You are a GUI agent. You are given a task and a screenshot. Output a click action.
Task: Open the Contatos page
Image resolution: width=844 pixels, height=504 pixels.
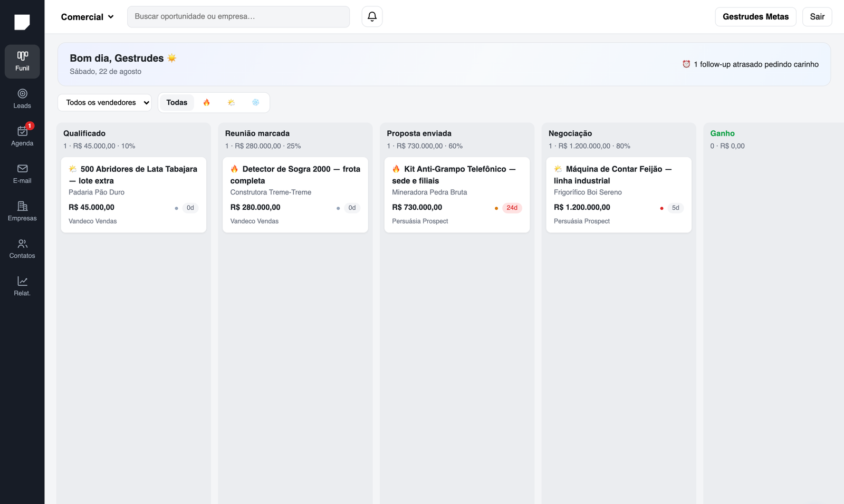tap(22, 249)
